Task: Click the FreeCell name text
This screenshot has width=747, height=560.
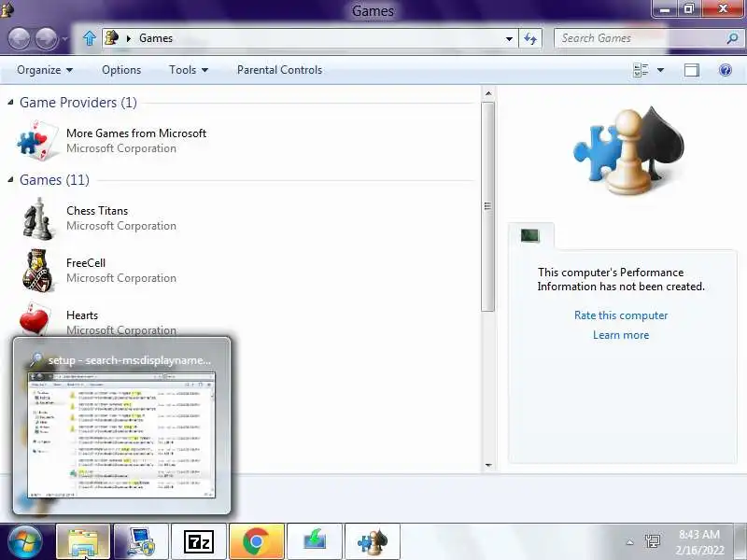Action: 86,263
